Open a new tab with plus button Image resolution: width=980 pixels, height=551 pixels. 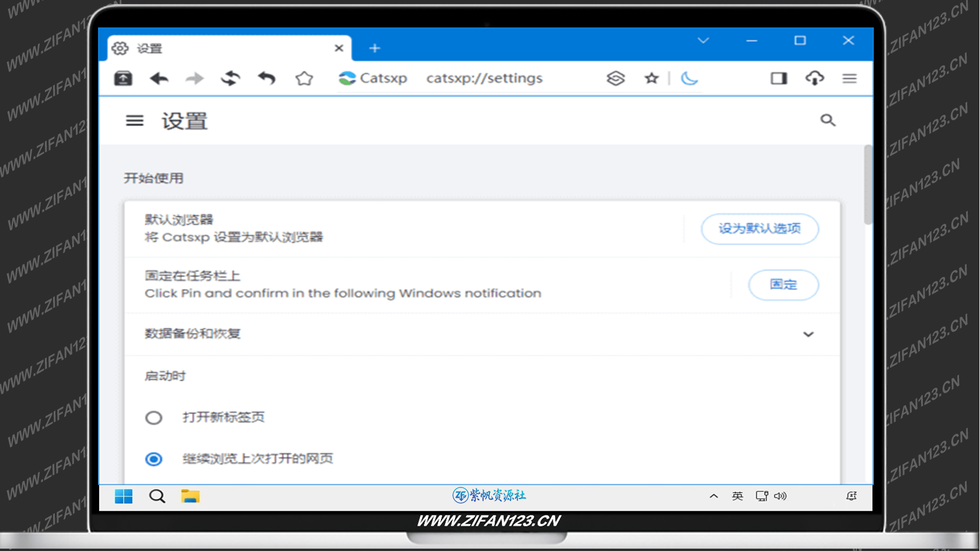point(374,48)
